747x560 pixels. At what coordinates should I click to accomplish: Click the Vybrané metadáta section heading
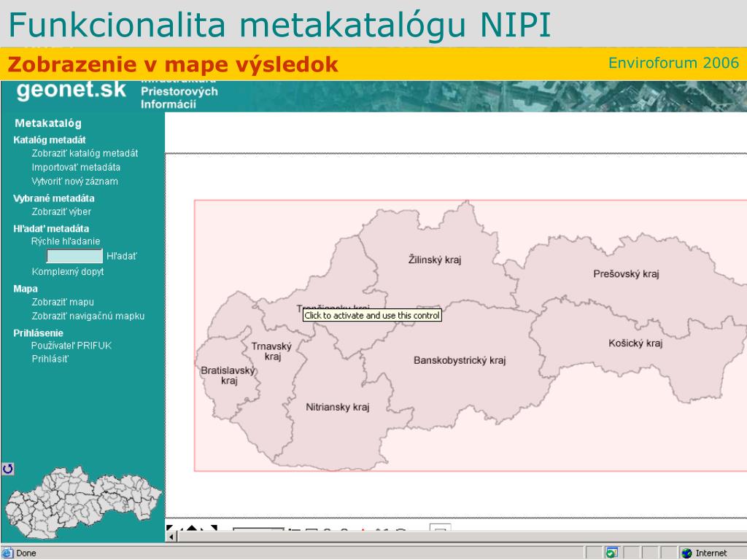coord(54,198)
